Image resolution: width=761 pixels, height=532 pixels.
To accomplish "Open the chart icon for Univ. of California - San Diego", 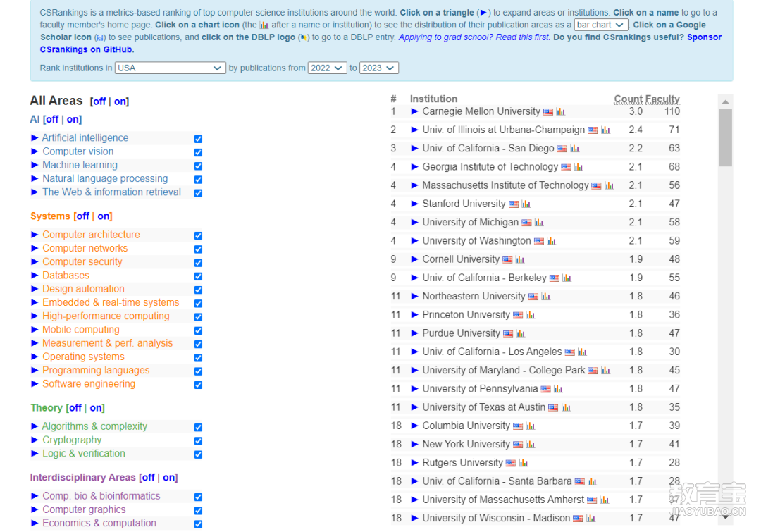I will click(575, 149).
